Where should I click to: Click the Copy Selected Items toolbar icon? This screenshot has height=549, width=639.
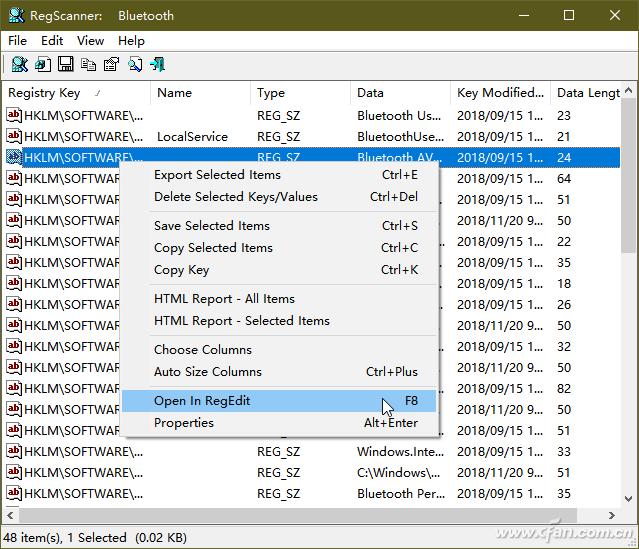coord(88,65)
